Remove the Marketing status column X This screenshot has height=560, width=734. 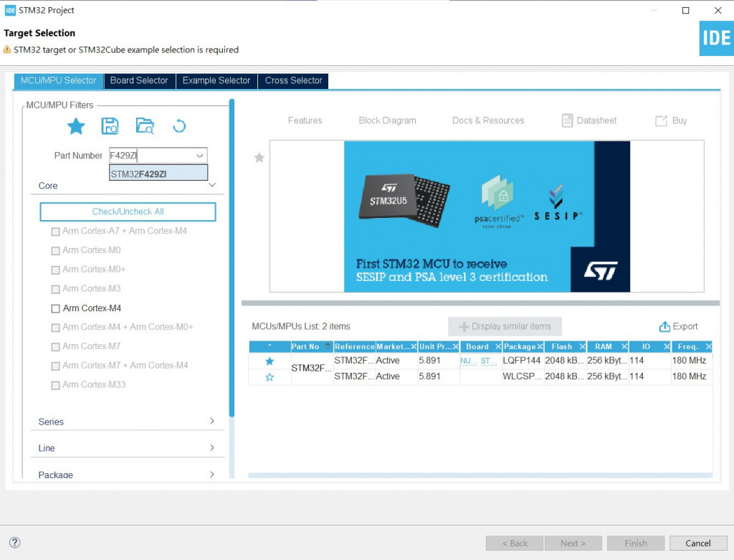pyautogui.click(x=414, y=346)
